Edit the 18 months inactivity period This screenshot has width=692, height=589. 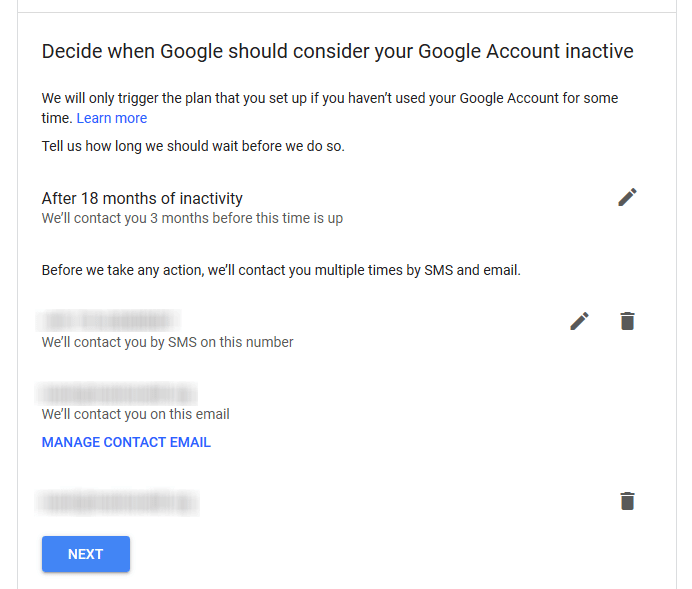(x=627, y=197)
